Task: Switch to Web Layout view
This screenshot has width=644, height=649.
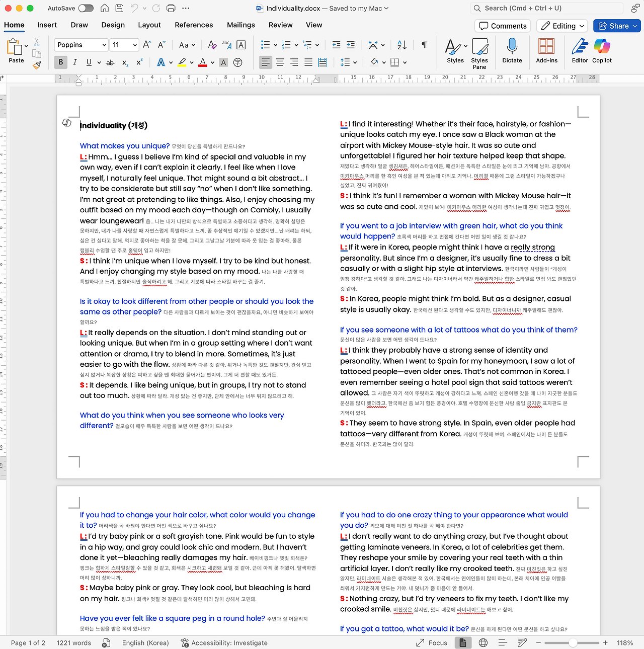Action: [483, 642]
